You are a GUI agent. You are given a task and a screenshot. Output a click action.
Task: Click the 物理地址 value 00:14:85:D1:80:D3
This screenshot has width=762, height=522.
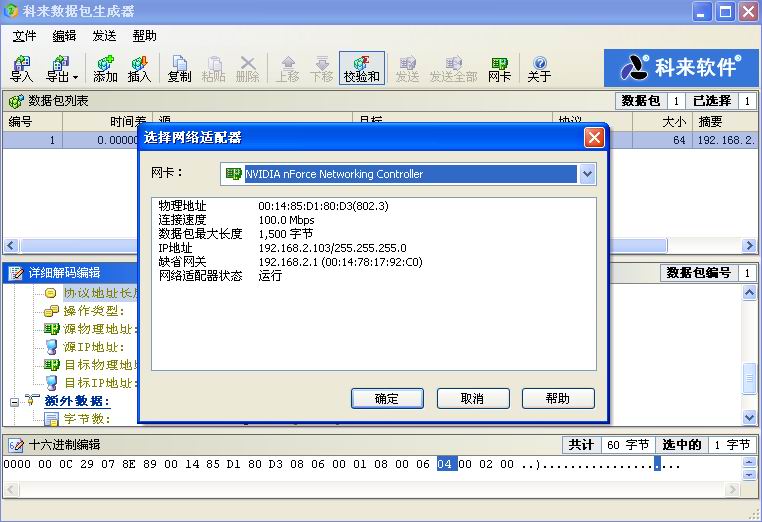click(x=323, y=206)
